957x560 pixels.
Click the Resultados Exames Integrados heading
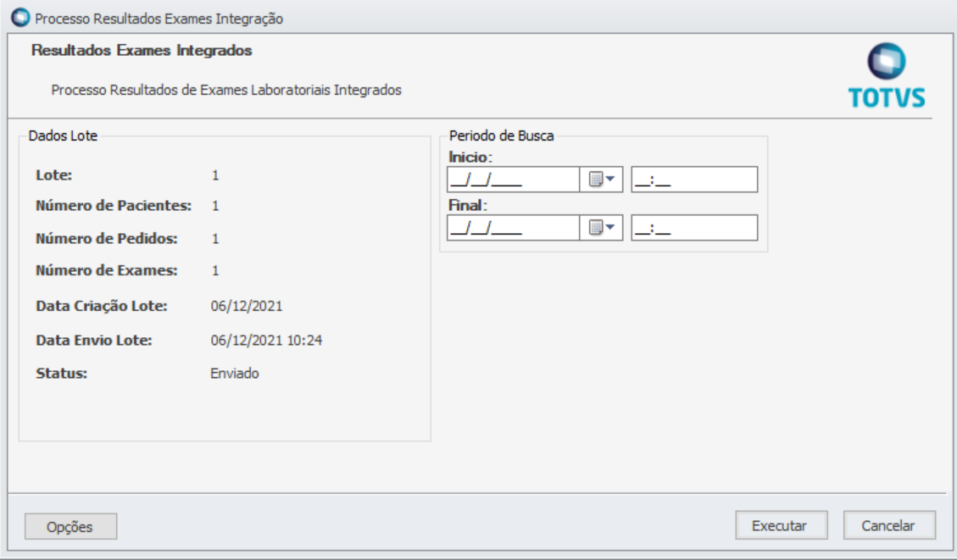point(142,51)
